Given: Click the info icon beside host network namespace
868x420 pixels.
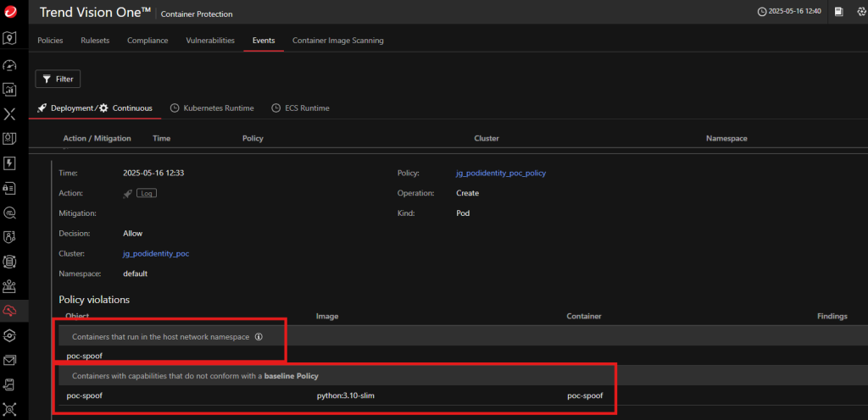Looking at the screenshot, I should point(259,337).
